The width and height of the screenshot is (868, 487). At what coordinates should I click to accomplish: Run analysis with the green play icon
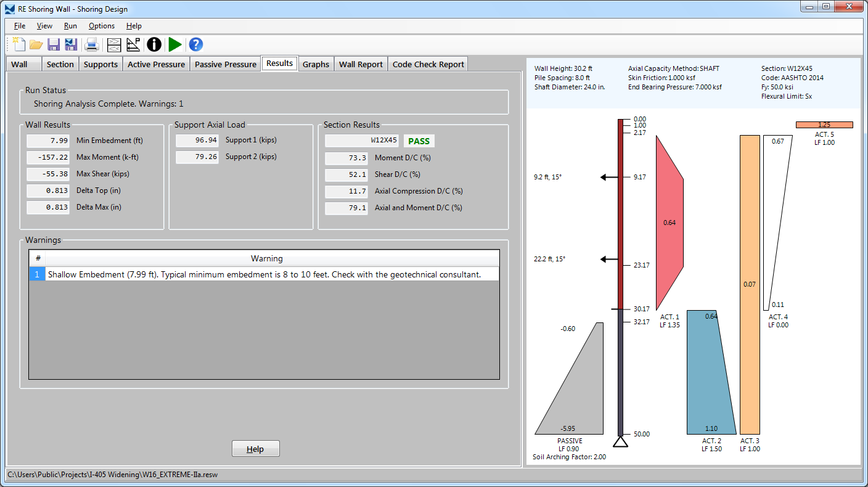click(175, 44)
